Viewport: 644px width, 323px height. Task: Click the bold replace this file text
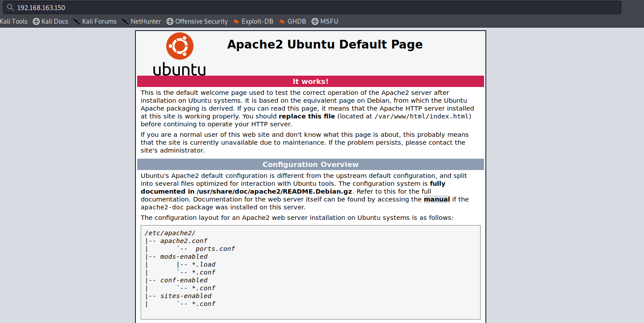307,116
